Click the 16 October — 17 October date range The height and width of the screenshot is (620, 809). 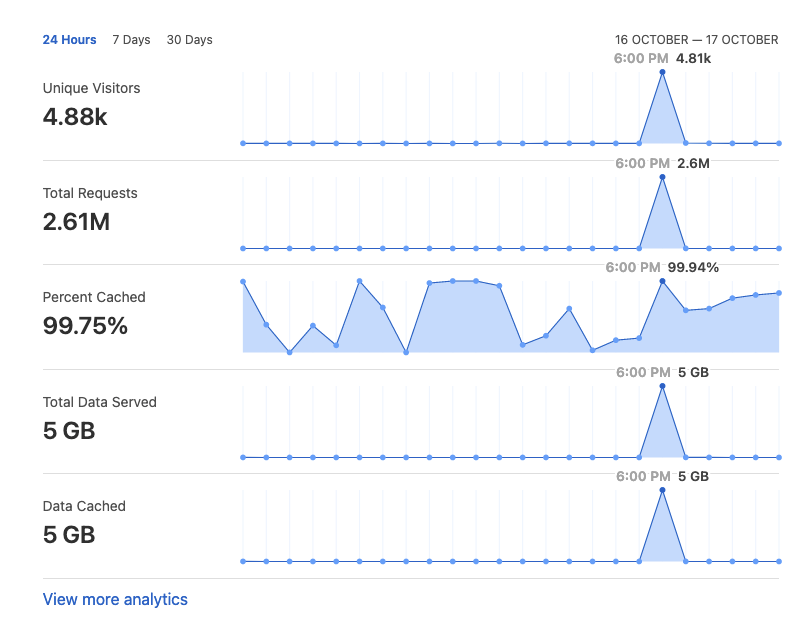696,40
